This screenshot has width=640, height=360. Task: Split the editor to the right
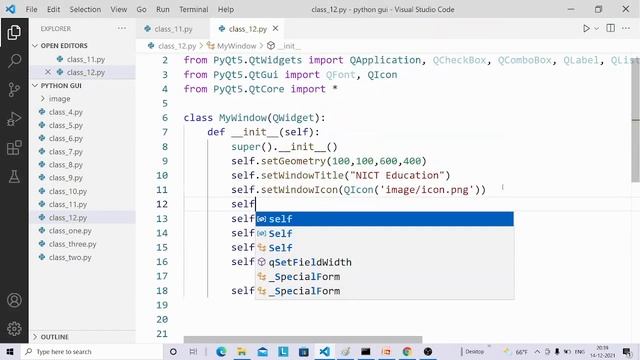[611, 28]
